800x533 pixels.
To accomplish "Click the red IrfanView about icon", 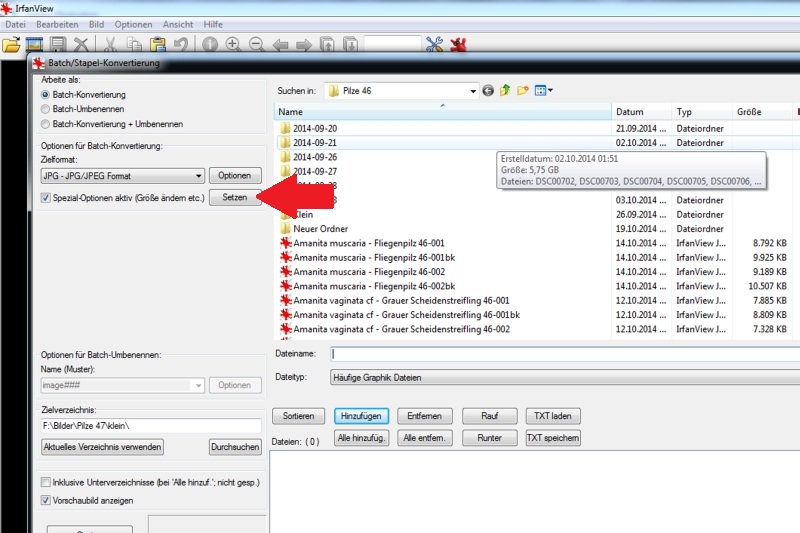I will point(458,45).
